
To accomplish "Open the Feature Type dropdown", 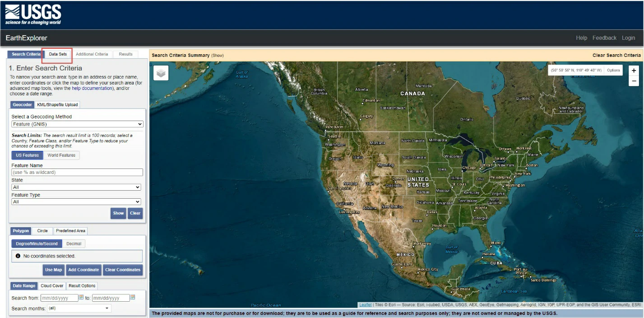I will pos(76,202).
